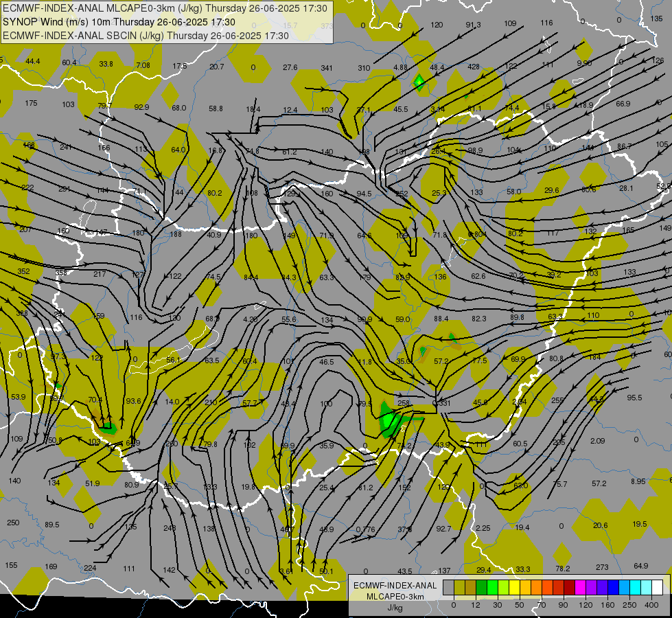The height and width of the screenshot is (618, 672).
Task: Select the dark green legend swatch
Action: [x=481, y=587]
